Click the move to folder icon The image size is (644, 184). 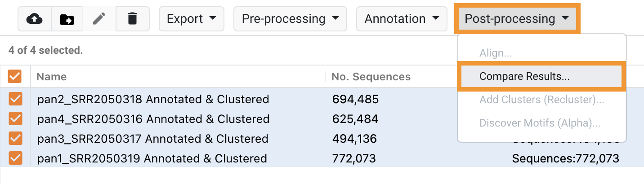pos(67,19)
